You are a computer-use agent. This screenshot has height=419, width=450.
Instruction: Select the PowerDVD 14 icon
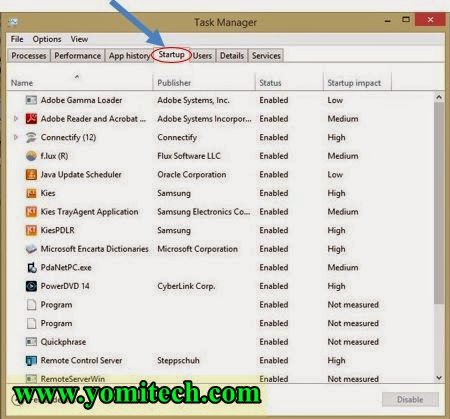coord(31,286)
